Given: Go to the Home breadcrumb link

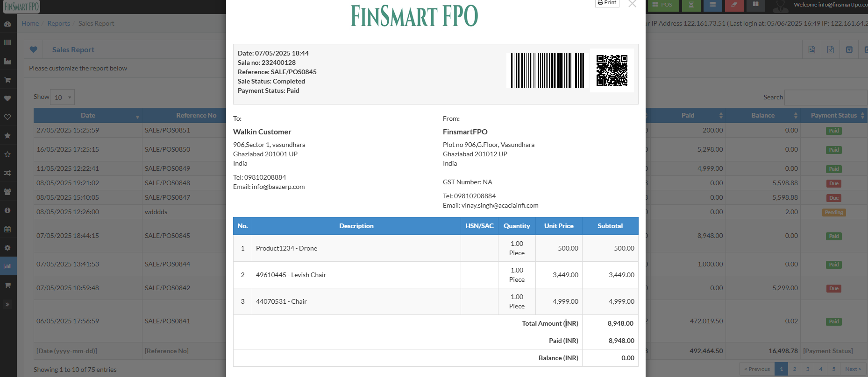Looking at the screenshot, I should point(30,23).
